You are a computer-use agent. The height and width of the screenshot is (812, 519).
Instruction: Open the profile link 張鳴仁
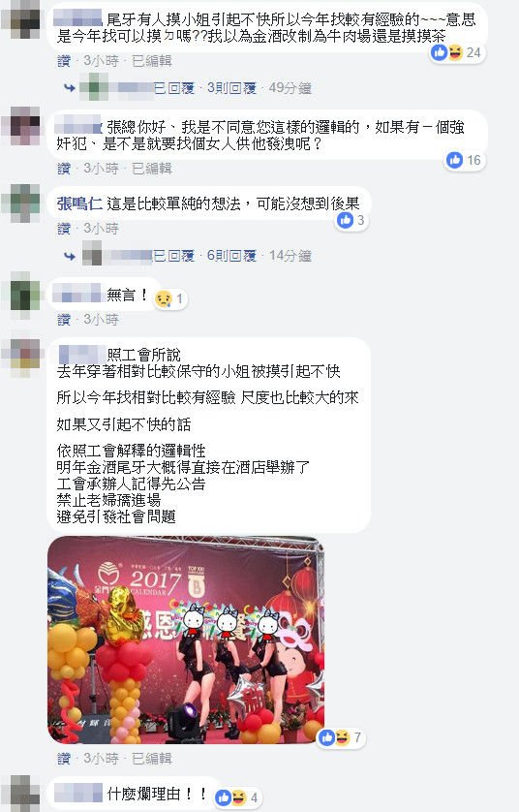pyautogui.click(x=79, y=203)
